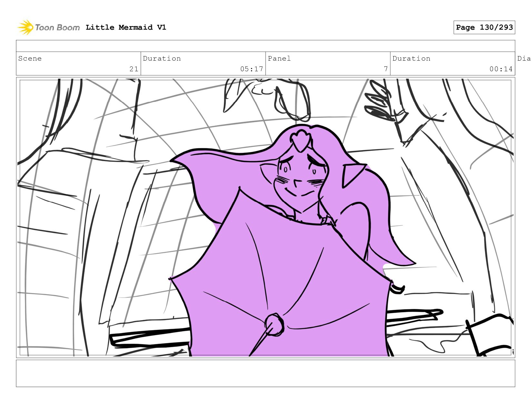
Task: Click the storyboard panel drawing thumbnail
Action: pyautogui.click(x=265, y=218)
